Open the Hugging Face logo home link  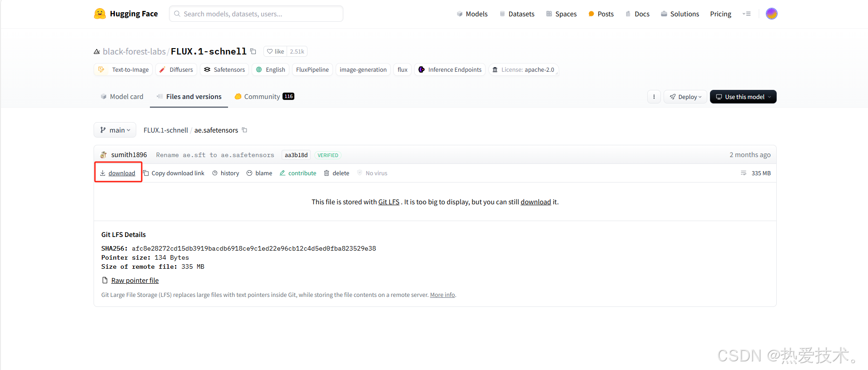coord(126,14)
